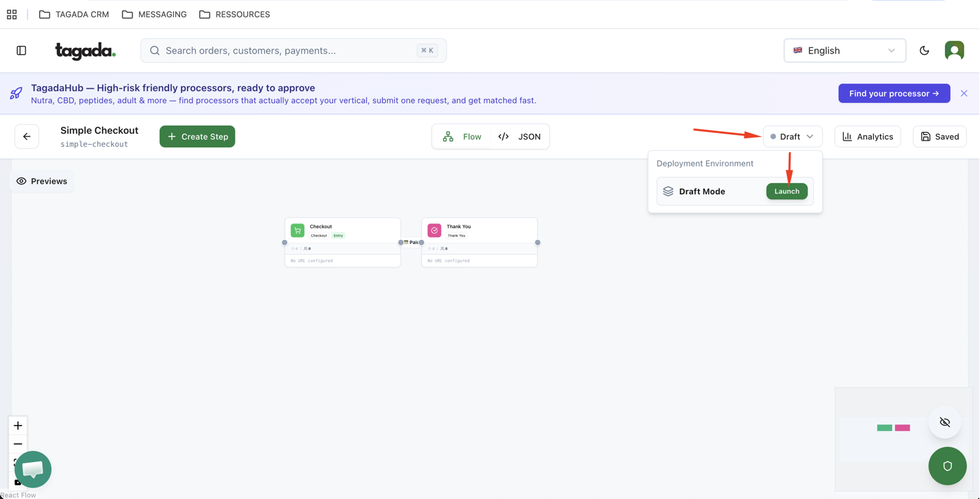Image resolution: width=980 pixels, height=499 pixels.
Task: Click the Thank You step icon
Action: (x=434, y=231)
